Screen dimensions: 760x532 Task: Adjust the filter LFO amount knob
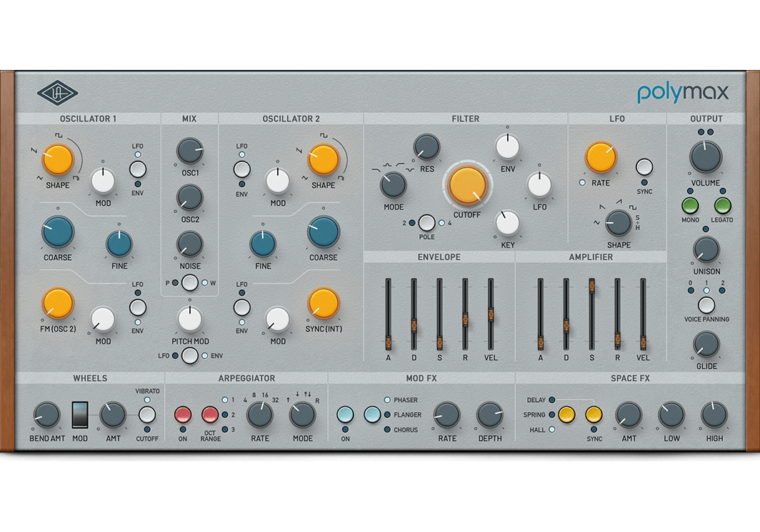pos(539,185)
